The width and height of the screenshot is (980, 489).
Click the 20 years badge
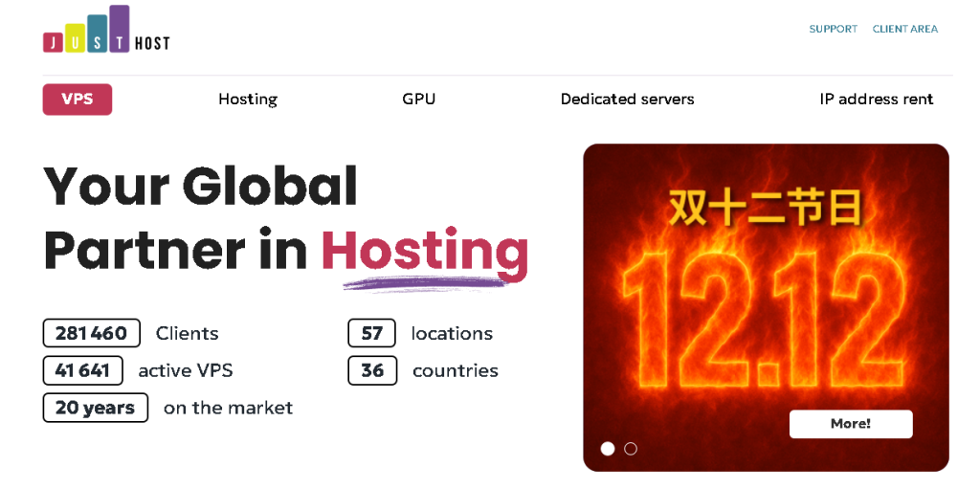pyautogui.click(x=95, y=408)
